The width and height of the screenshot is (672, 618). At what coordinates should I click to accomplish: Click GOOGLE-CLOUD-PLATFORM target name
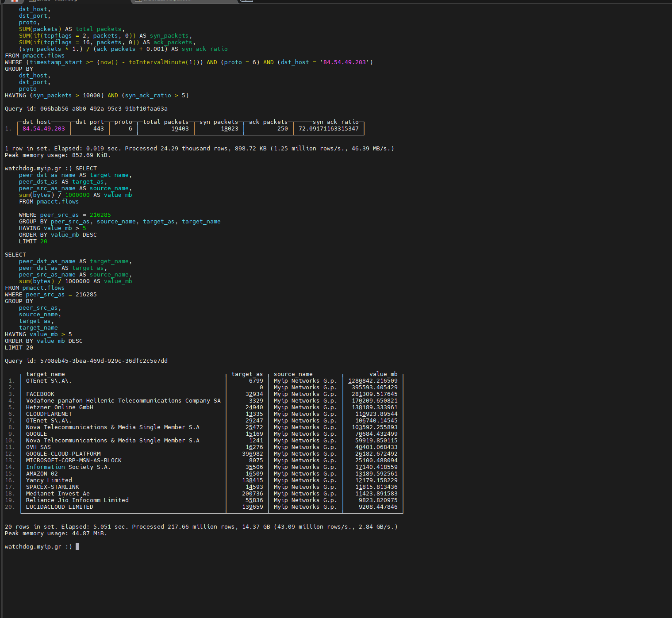pyautogui.click(x=63, y=454)
